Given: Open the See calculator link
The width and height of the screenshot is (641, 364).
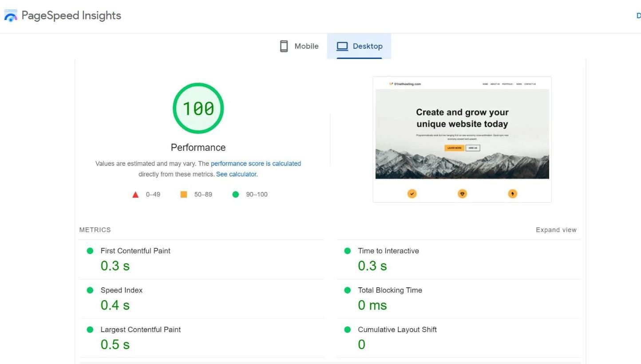Looking at the screenshot, I should pos(236,174).
